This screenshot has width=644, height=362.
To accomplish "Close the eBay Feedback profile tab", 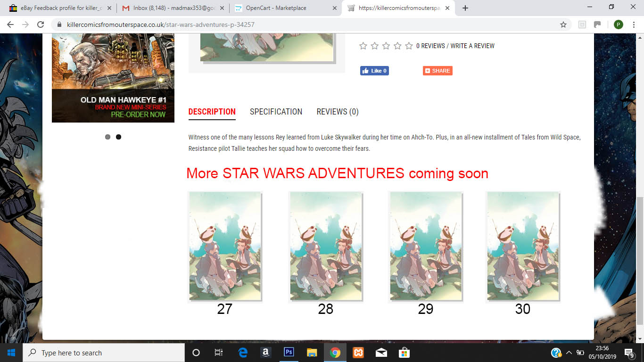I will [x=109, y=8].
